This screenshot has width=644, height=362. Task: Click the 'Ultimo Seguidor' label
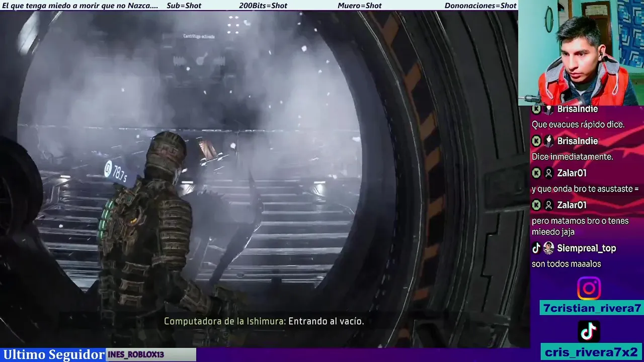(x=54, y=354)
